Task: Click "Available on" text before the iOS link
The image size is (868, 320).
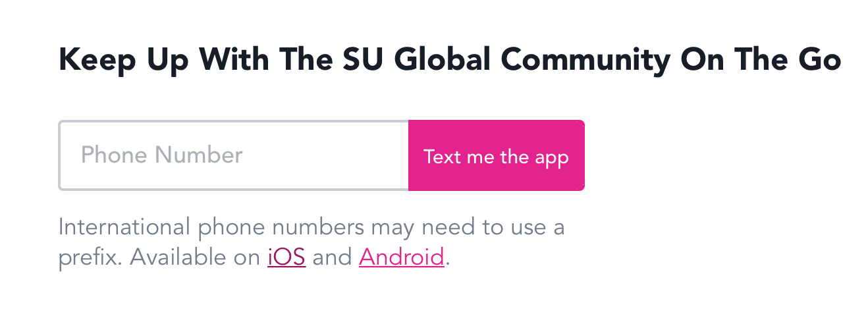Action: [x=196, y=257]
